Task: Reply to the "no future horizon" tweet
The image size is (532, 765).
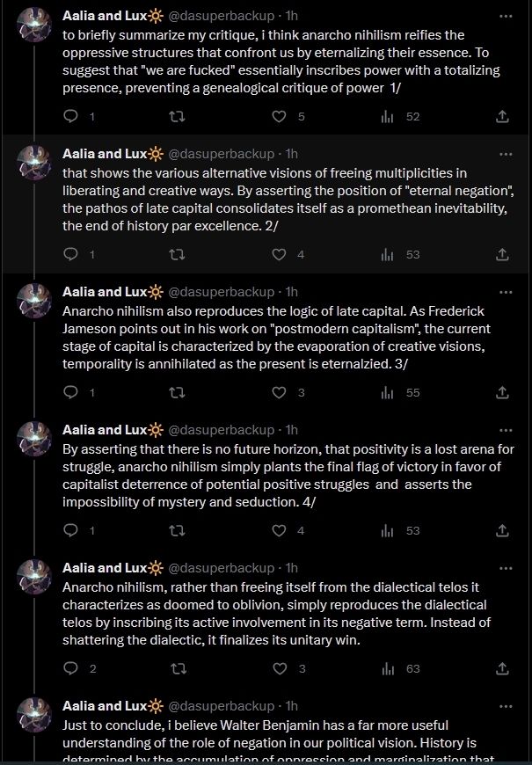Action: coord(72,530)
